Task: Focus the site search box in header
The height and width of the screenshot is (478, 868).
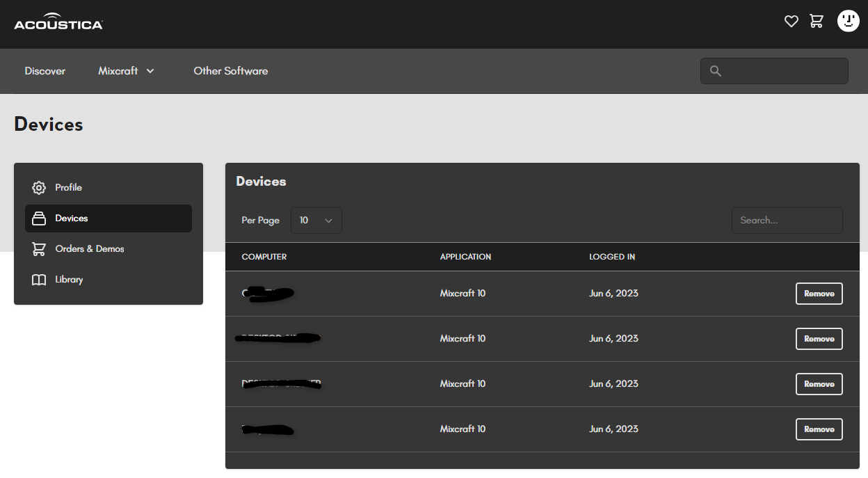Action: [x=774, y=71]
